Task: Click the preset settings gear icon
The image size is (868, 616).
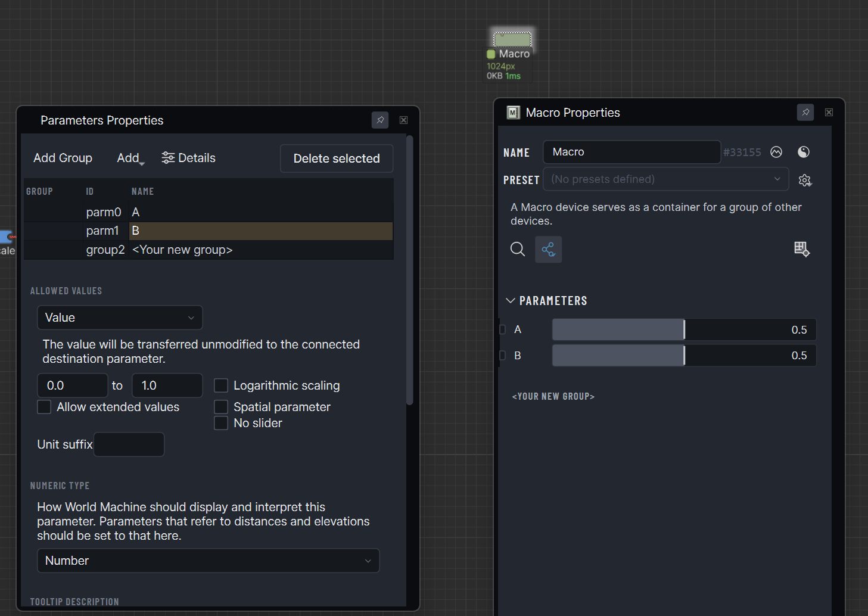Action: point(805,180)
